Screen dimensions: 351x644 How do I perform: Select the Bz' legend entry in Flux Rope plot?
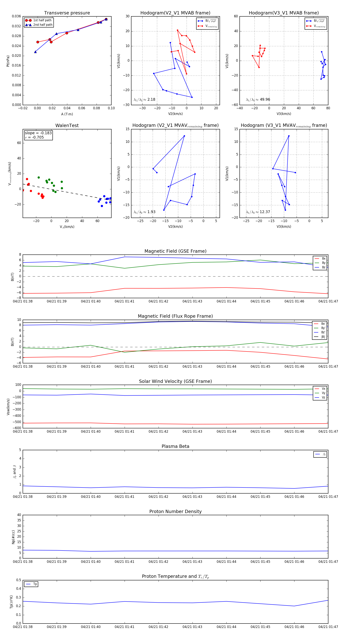pos(320,332)
